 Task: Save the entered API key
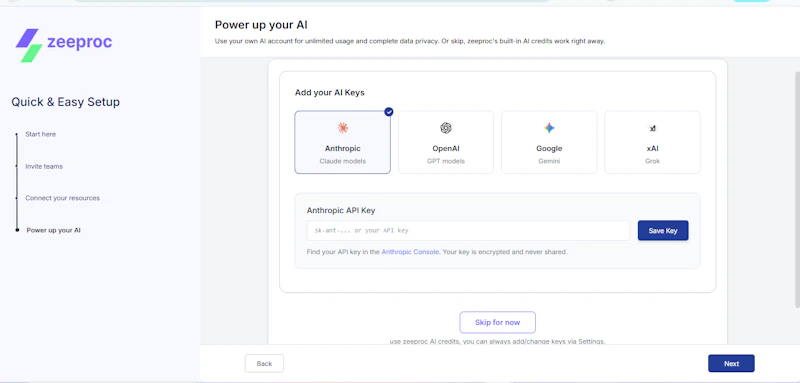(663, 231)
